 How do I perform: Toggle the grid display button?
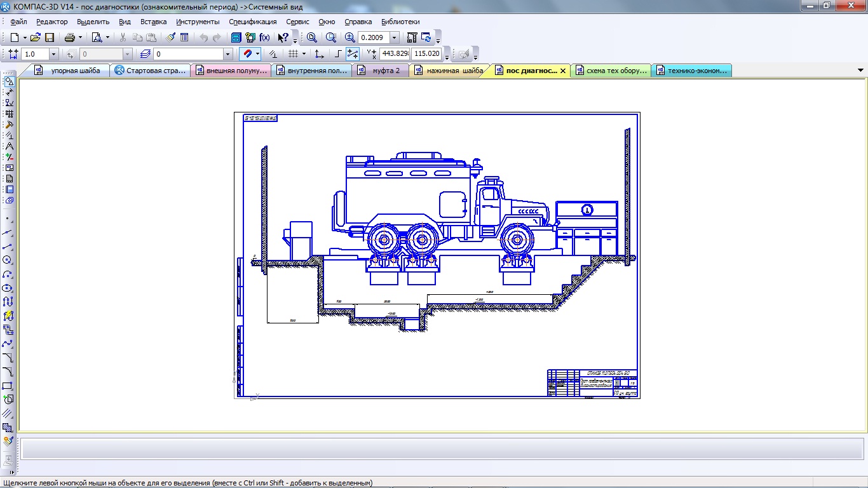pos(293,54)
